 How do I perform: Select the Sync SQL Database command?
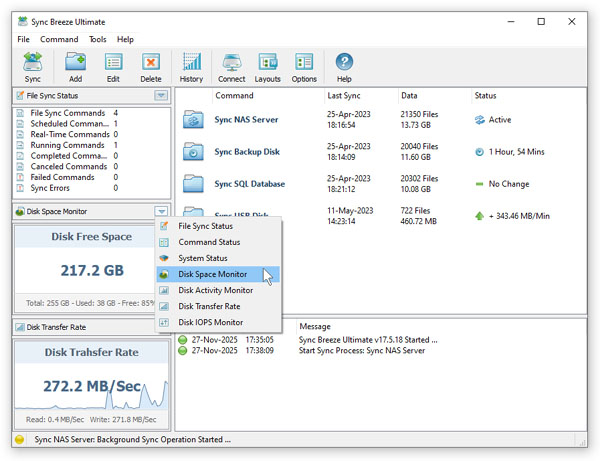249,184
